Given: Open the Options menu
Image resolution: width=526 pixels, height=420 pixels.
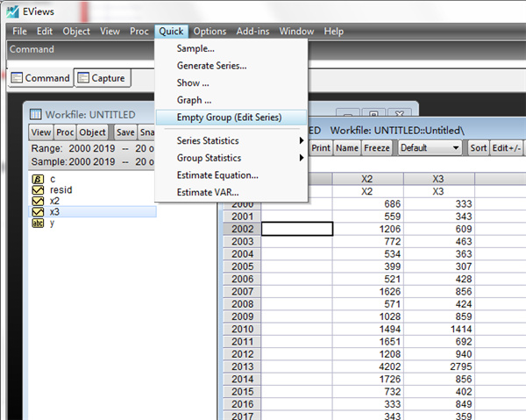Looking at the screenshot, I should (x=210, y=32).
